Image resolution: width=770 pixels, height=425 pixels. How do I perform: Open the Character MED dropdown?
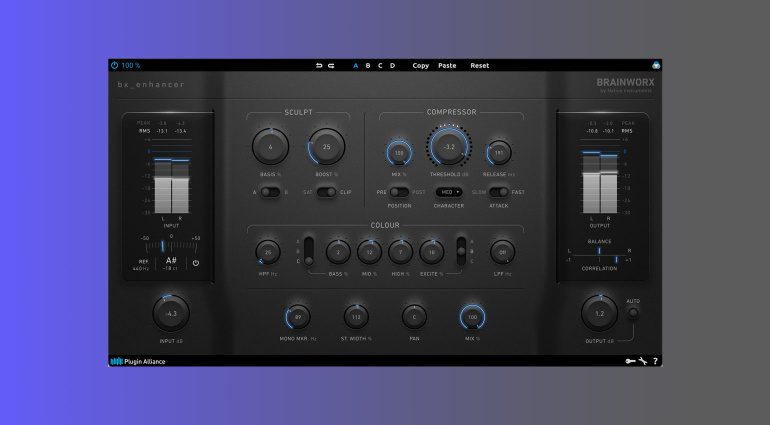449,191
